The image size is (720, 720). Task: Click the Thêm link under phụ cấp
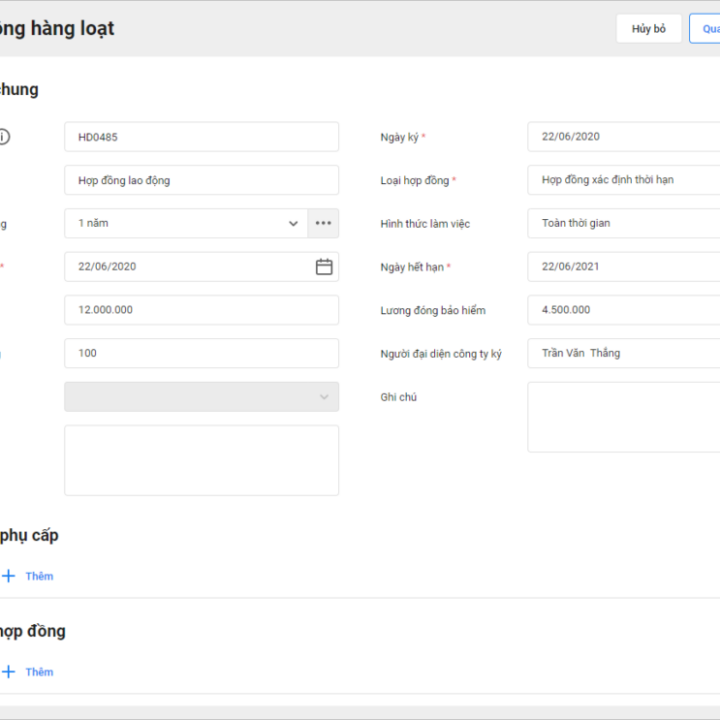click(x=39, y=576)
